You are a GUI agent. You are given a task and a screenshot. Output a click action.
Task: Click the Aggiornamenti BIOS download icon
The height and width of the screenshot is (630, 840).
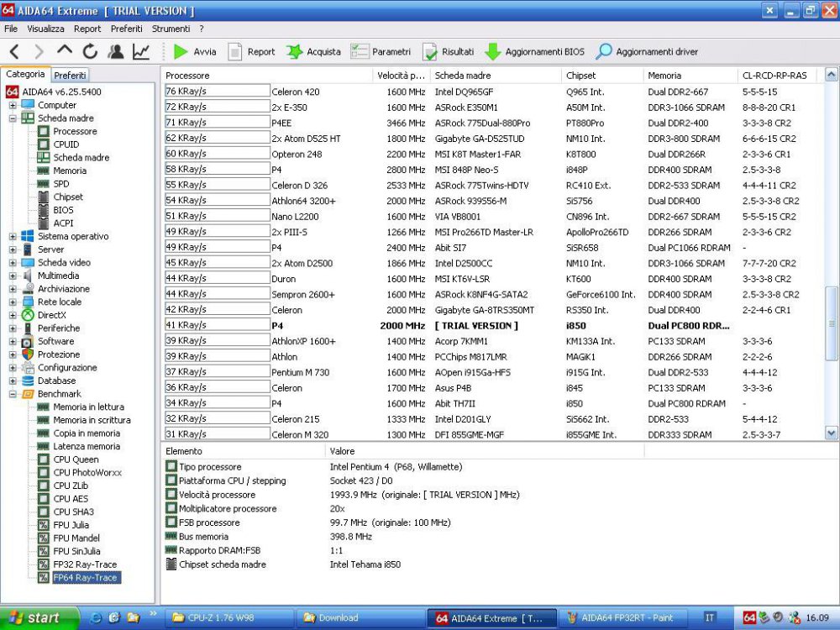pos(493,52)
